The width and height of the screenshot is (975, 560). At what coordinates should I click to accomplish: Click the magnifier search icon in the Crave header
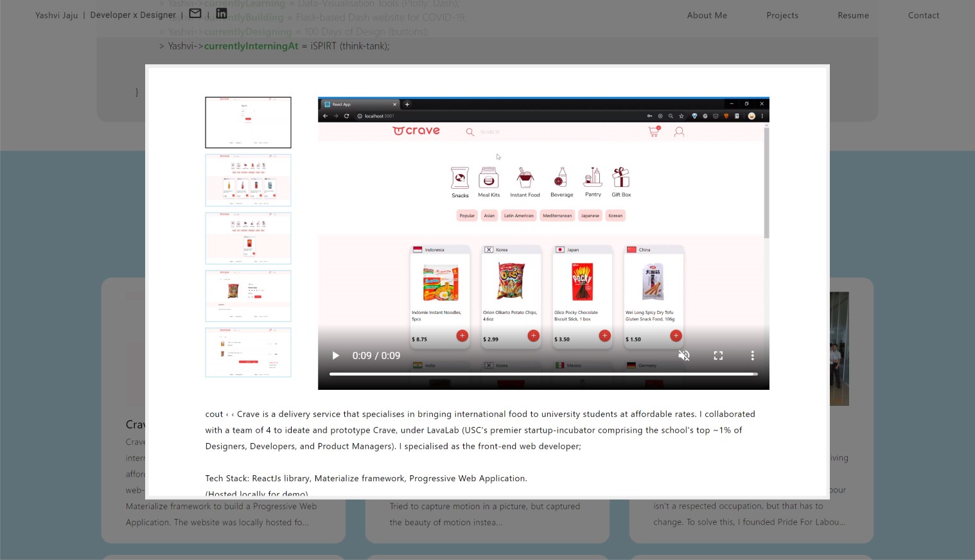[x=470, y=132]
